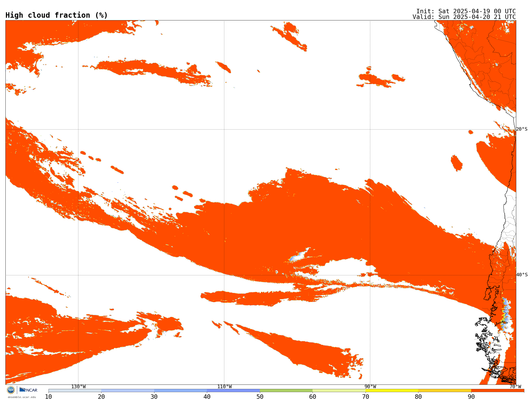
Task: Click the colorbar tick label 50
Action: [260, 397]
